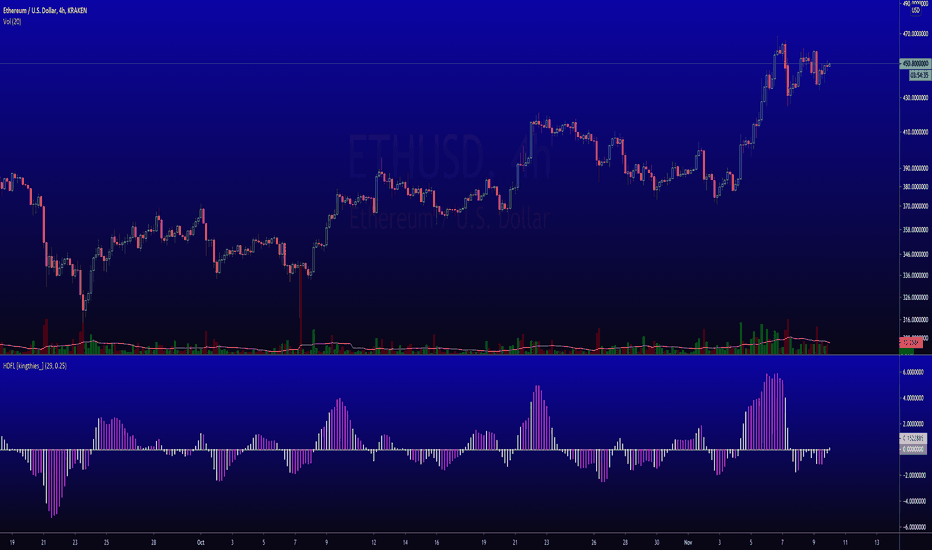Click the 16 date label on time axis

[436, 542]
